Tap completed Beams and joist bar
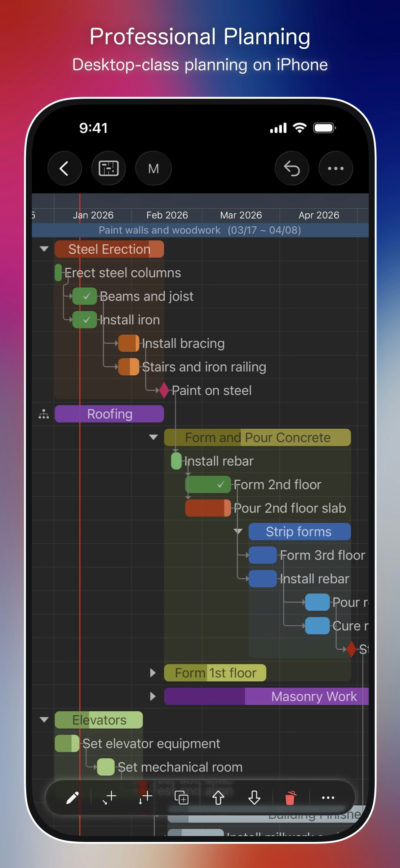This screenshot has height=868, width=400. pyautogui.click(x=85, y=296)
